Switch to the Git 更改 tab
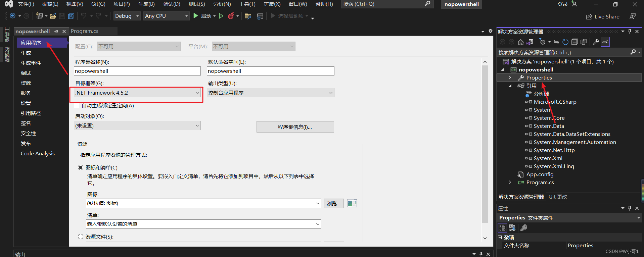The height and width of the screenshot is (257, 644). coord(558,197)
